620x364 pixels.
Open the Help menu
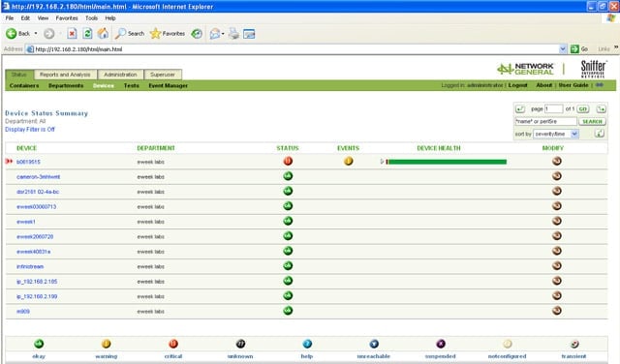click(110, 18)
